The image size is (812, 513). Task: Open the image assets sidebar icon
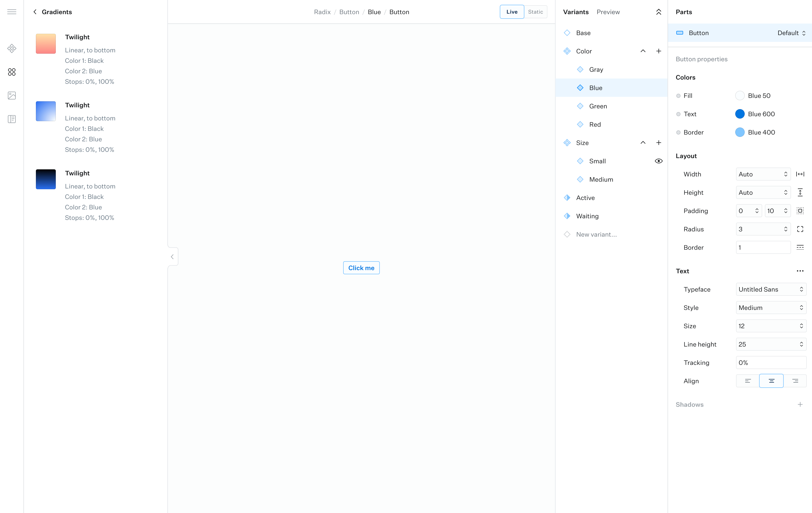coord(12,96)
